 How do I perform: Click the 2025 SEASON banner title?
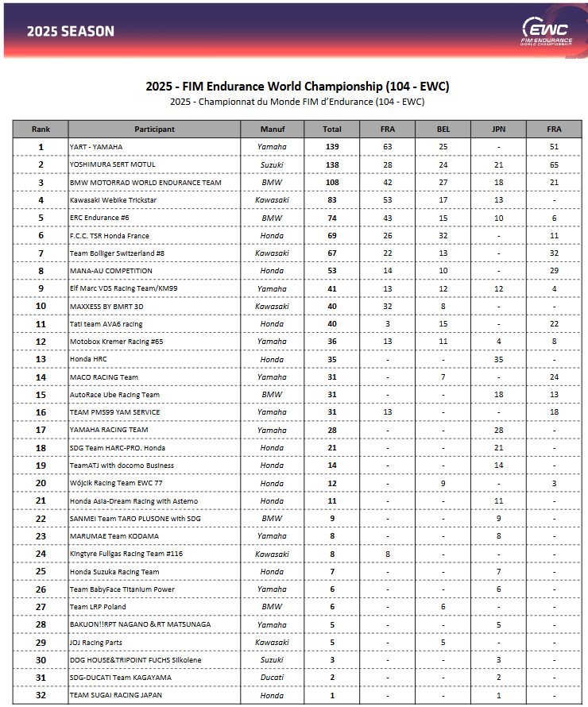click(x=71, y=31)
